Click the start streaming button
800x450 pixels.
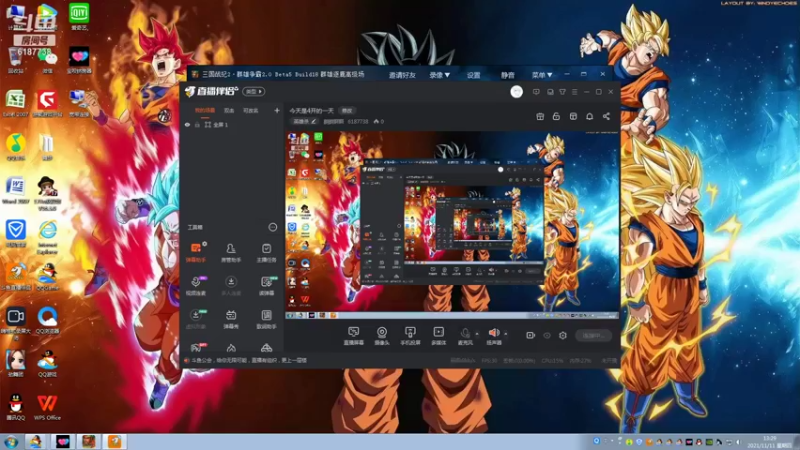pyautogui.click(x=593, y=335)
